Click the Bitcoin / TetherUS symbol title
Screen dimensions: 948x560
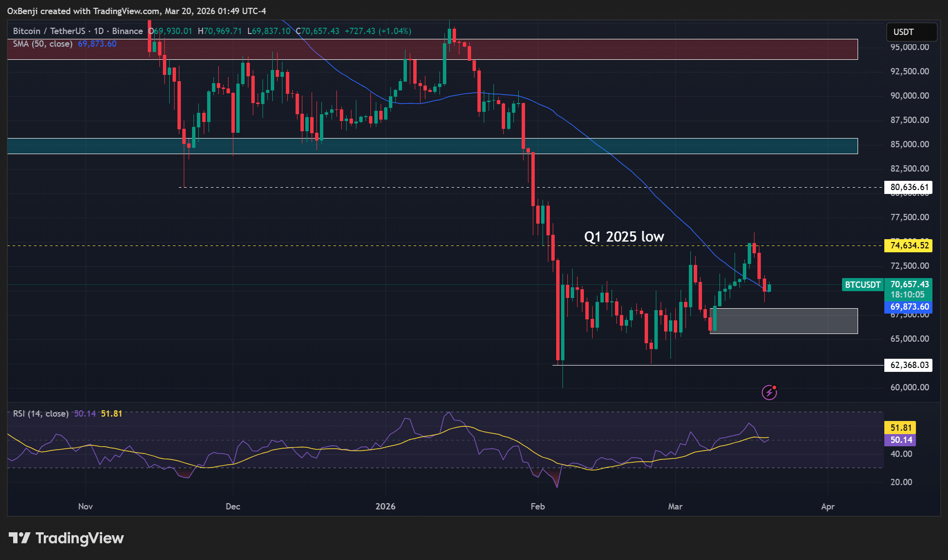(49, 31)
